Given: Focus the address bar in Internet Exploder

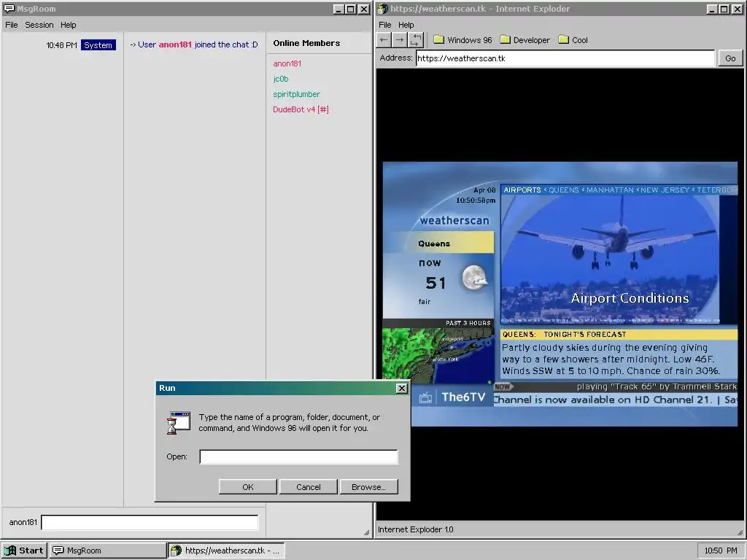Looking at the screenshot, I should pyautogui.click(x=565, y=58).
